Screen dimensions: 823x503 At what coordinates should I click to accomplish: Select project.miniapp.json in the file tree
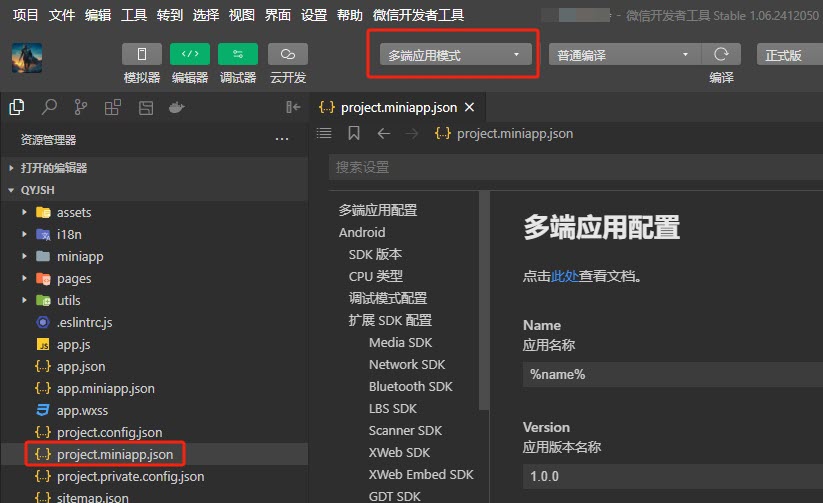point(154,454)
